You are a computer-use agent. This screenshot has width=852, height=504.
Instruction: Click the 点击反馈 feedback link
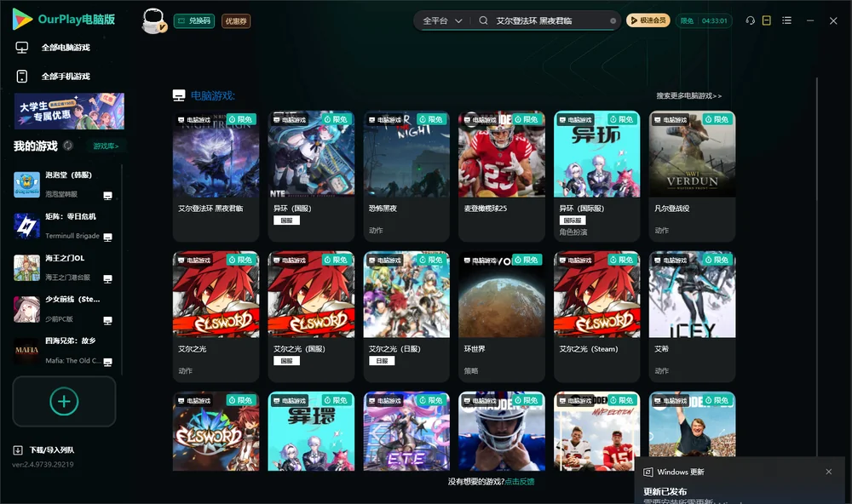coord(520,481)
